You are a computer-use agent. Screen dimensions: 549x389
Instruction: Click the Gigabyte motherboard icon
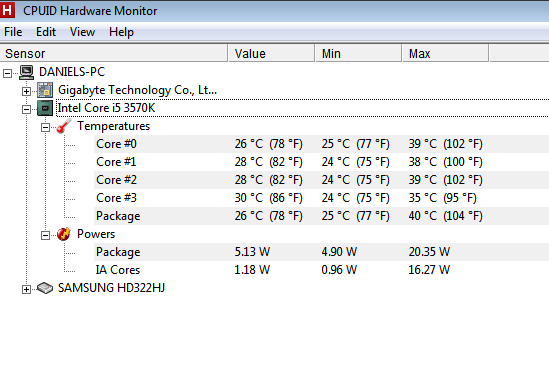(45, 90)
